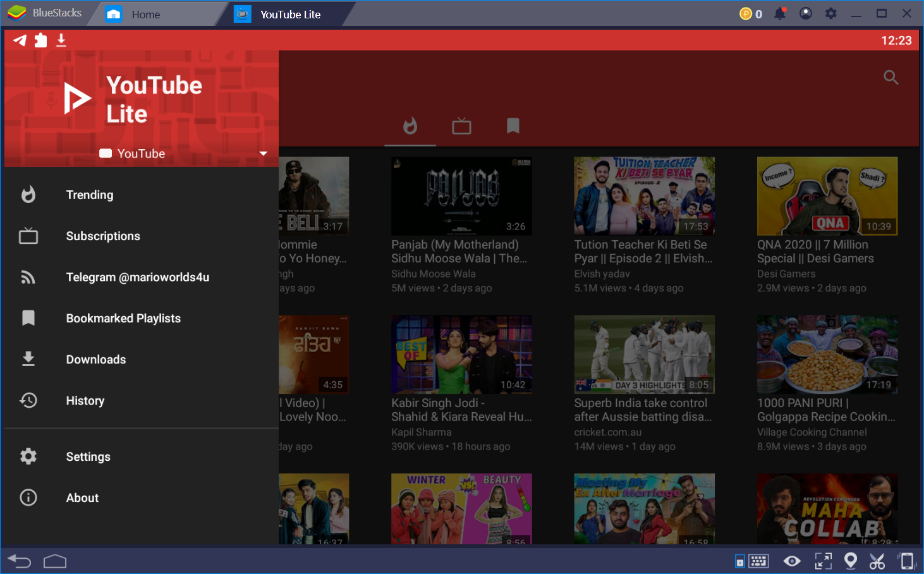Image resolution: width=924 pixels, height=574 pixels.
Task: Open MAHA COLLAB video thumbnail
Action: pyautogui.click(x=827, y=509)
